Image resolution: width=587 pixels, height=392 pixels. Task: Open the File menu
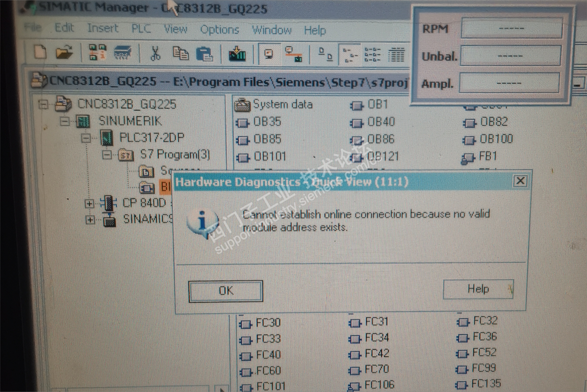click(33, 27)
